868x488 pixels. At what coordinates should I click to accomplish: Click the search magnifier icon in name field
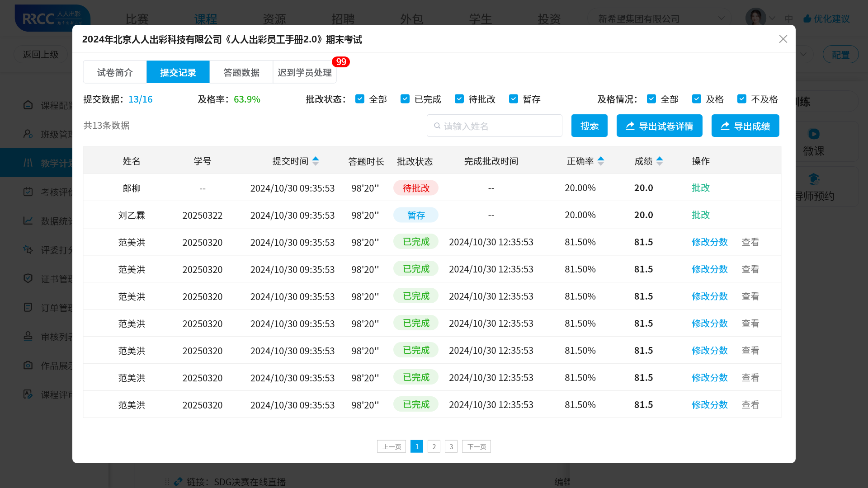click(x=437, y=126)
